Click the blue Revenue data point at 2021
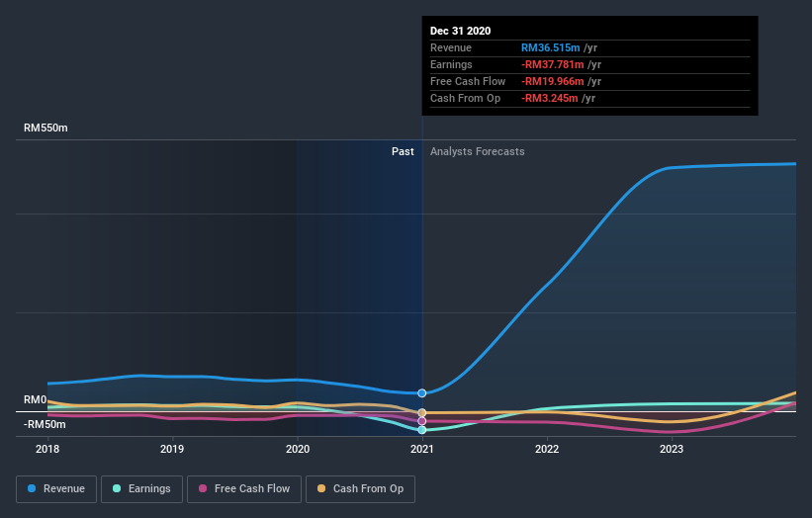This screenshot has height=518, width=812. click(422, 393)
